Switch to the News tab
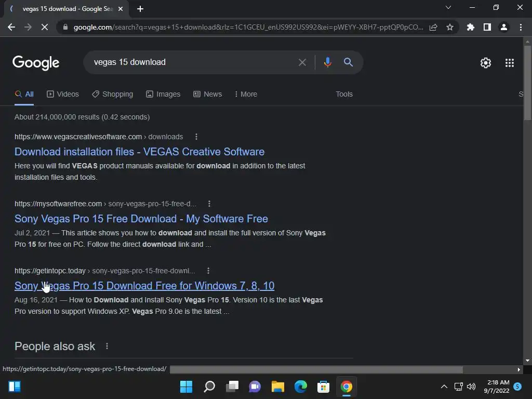This screenshot has height=399, width=532. click(208, 94)
